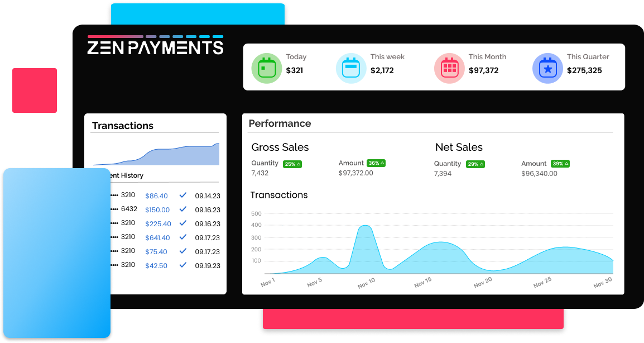
Task: Click the Nov 10 axis label
Action: [366, 283]
